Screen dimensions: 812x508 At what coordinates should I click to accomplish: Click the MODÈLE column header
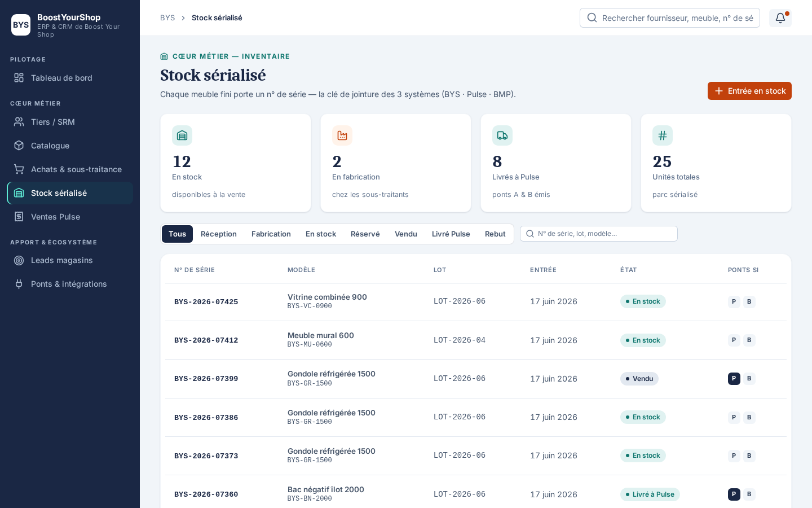pos(301,270)
